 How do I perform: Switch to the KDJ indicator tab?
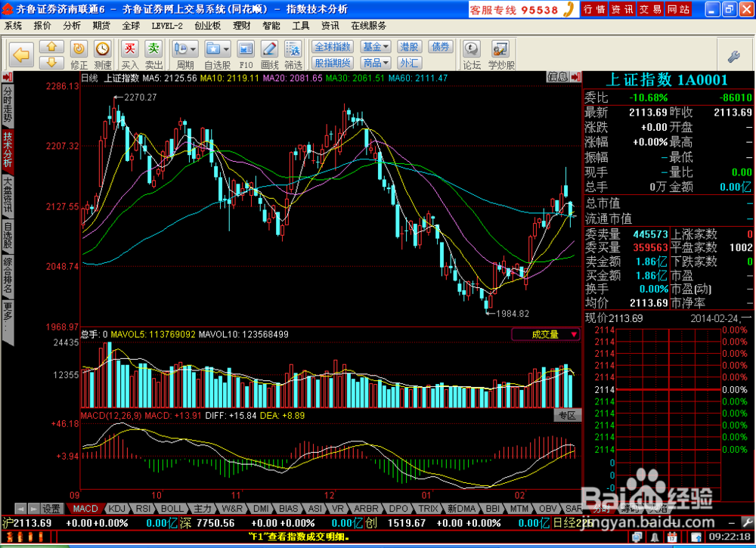[116, 509]
